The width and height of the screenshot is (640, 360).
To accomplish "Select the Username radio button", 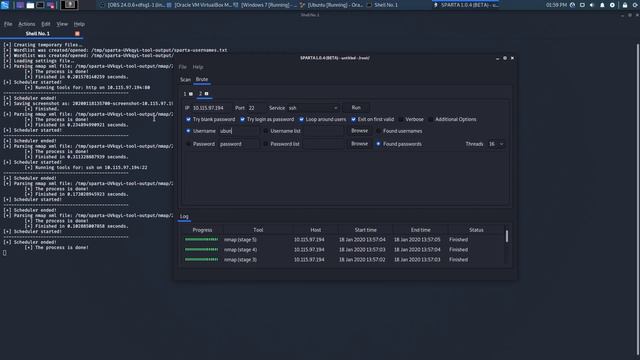I will tap(188, 131).
